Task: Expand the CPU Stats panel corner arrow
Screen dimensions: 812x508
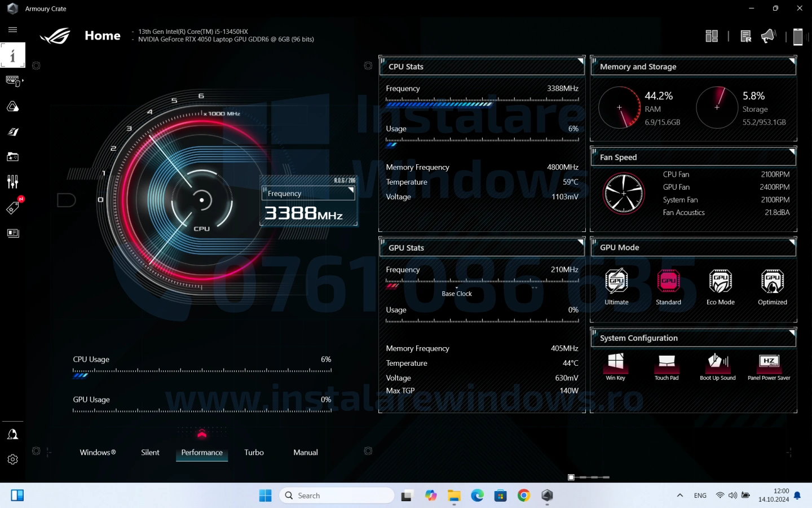Action: 580,61
